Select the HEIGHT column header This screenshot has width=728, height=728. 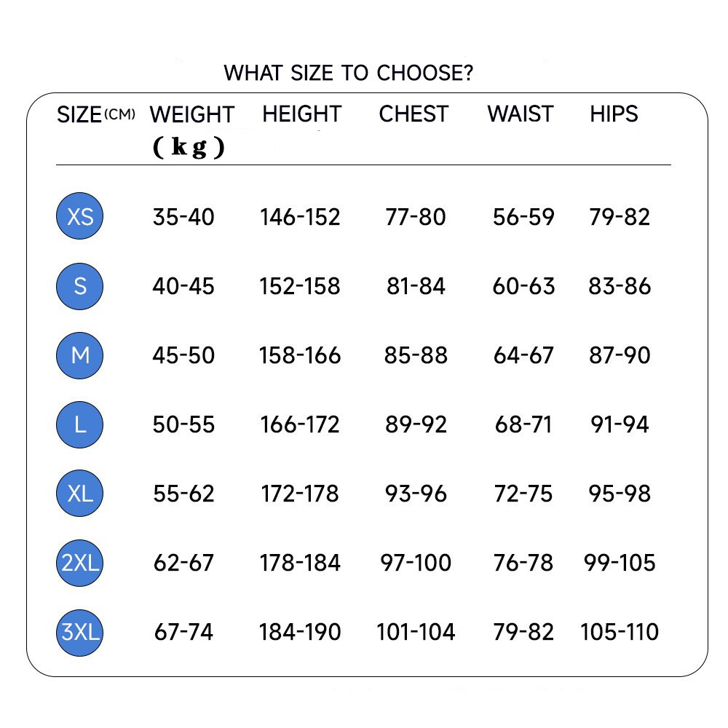coord(301,114)
